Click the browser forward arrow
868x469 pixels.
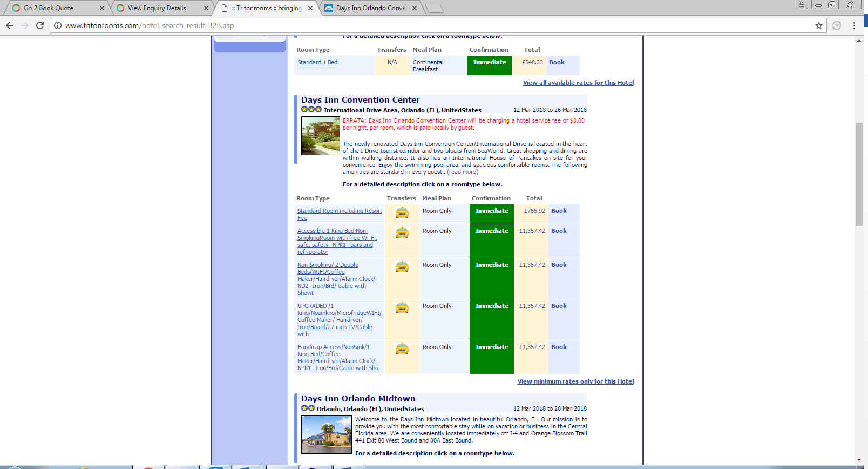[x=25, y=25]
